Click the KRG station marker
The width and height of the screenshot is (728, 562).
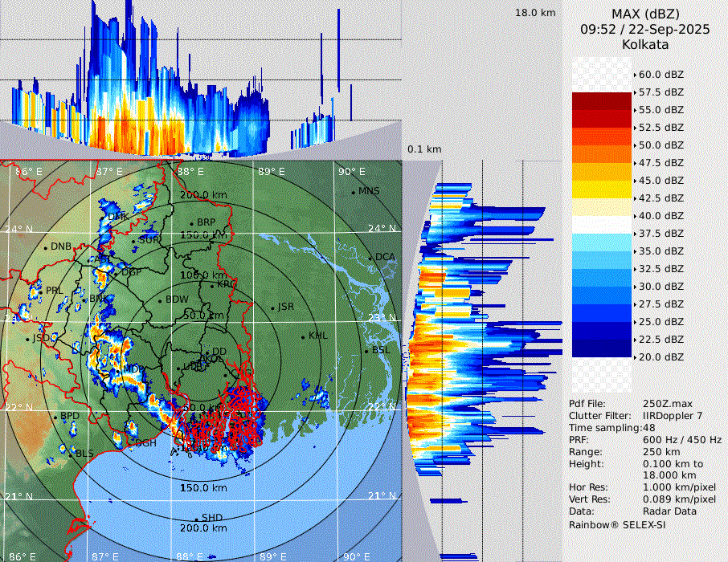click(212, 285)
